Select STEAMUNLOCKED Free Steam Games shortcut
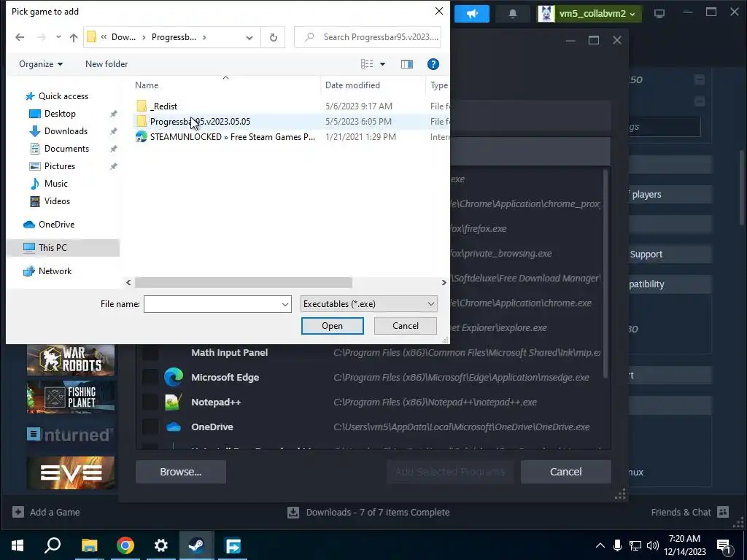The height and width of the screenshot is (560, 747). (233, 136)
